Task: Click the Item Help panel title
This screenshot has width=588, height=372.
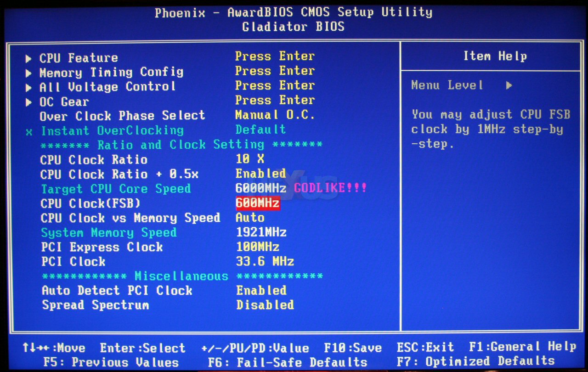Action: click(495, 56)
